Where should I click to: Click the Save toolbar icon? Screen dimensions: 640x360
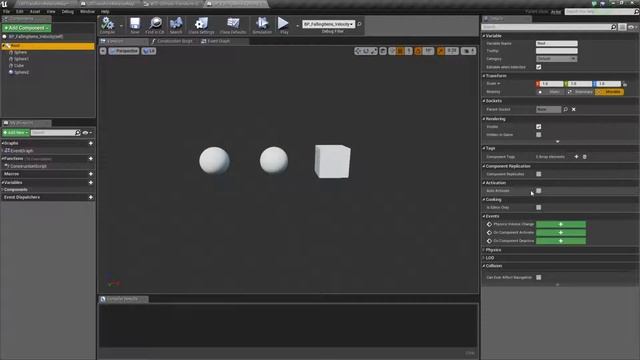[x=135, y=24]
